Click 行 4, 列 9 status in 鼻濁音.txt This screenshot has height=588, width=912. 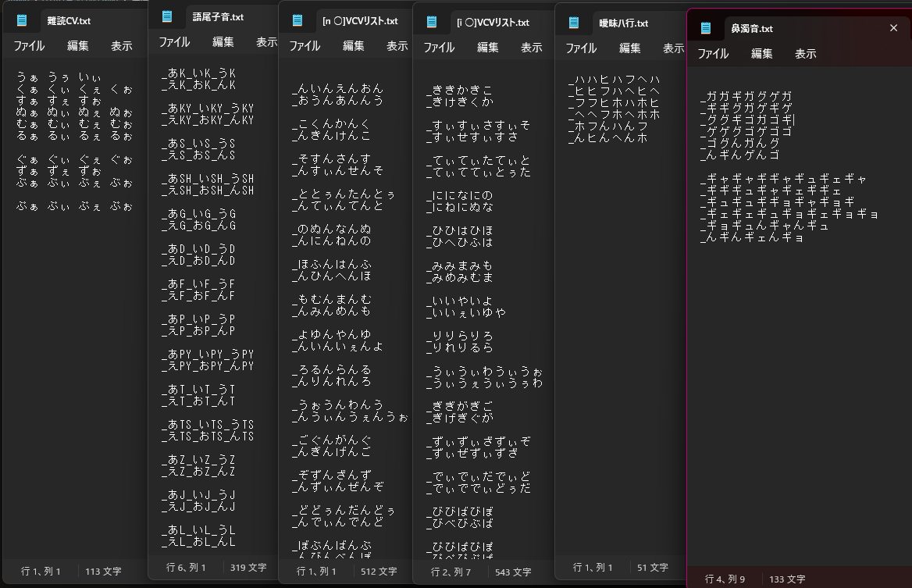pyautogui.click(x=725, y=579)
